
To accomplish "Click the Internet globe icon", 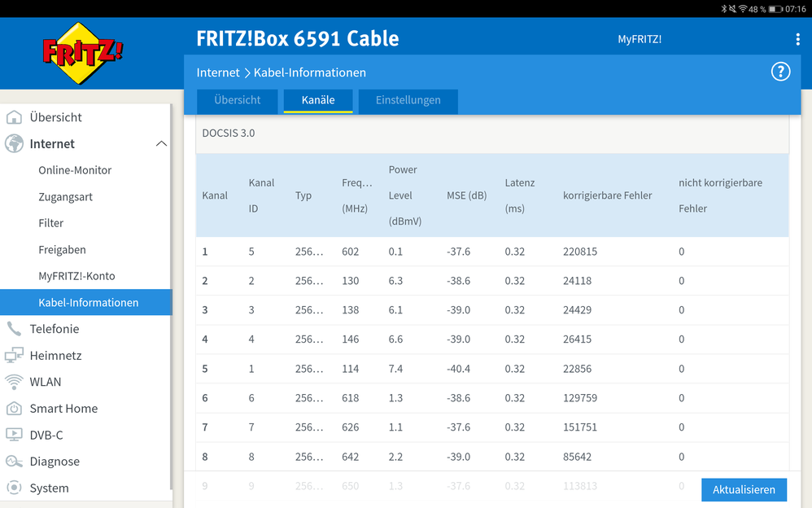I will [x=14, y=143].
